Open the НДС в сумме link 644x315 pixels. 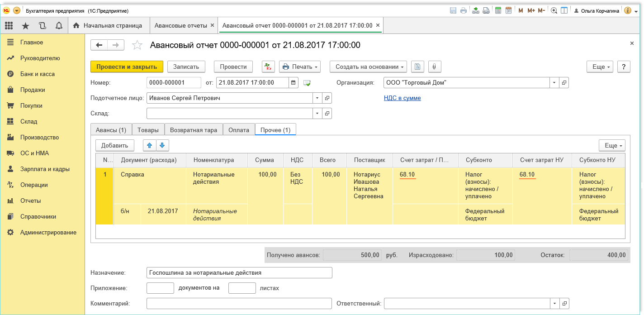[x=402, y=98]
